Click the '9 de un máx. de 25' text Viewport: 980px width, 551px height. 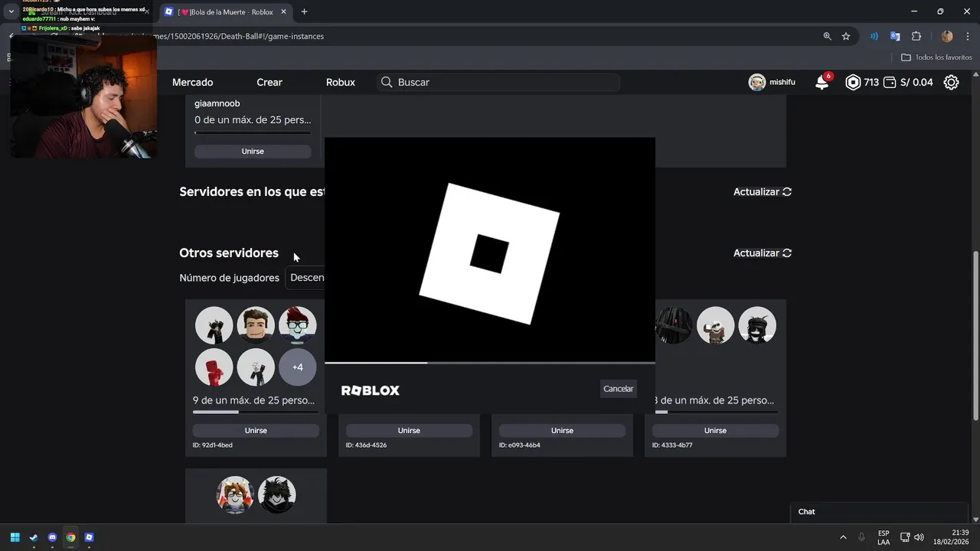coord(254,400)
